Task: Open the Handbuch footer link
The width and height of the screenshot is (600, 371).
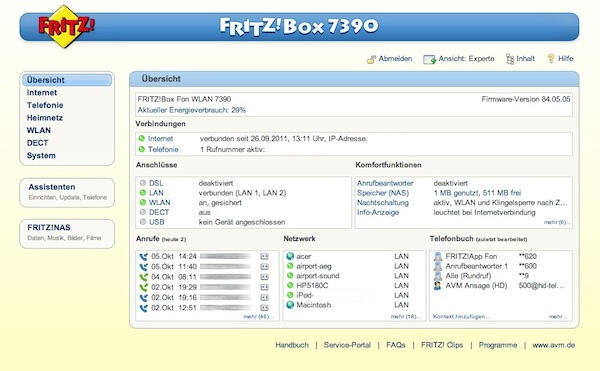Action: [x=292, y=345]
